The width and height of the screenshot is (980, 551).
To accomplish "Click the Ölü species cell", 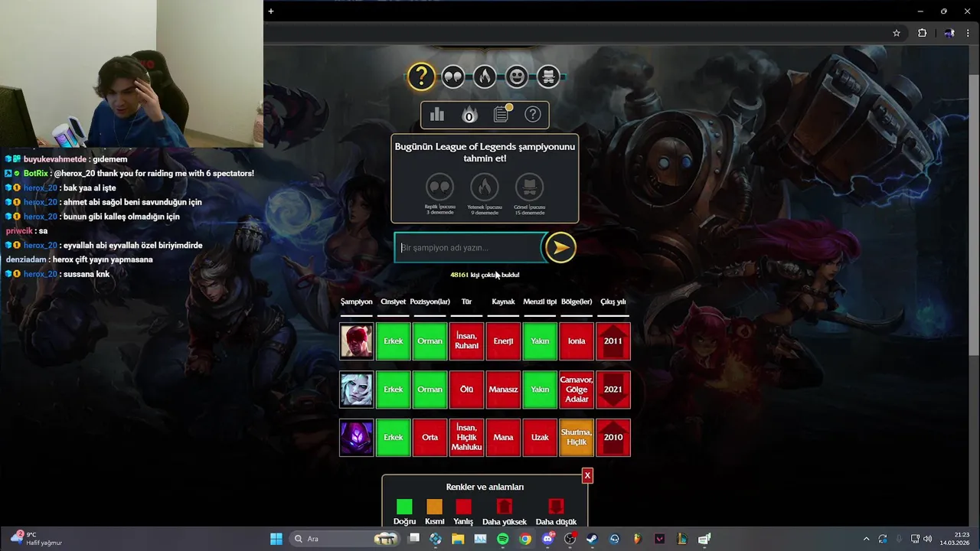I will [x=466, y=390].
